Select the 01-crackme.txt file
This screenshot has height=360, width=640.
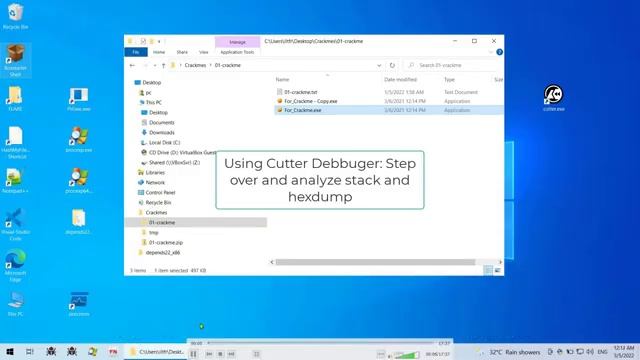[x=300, y=92]
